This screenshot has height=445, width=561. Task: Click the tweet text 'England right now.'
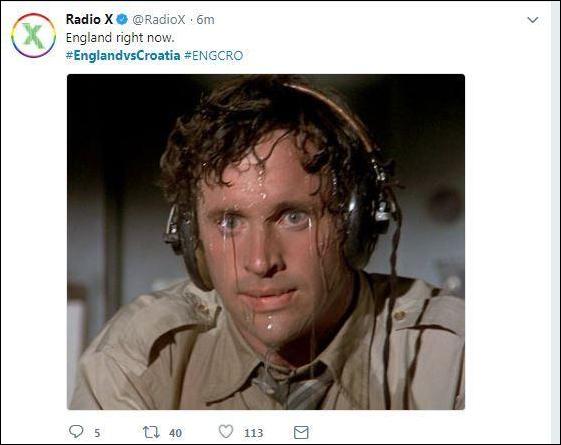point(120,38)
